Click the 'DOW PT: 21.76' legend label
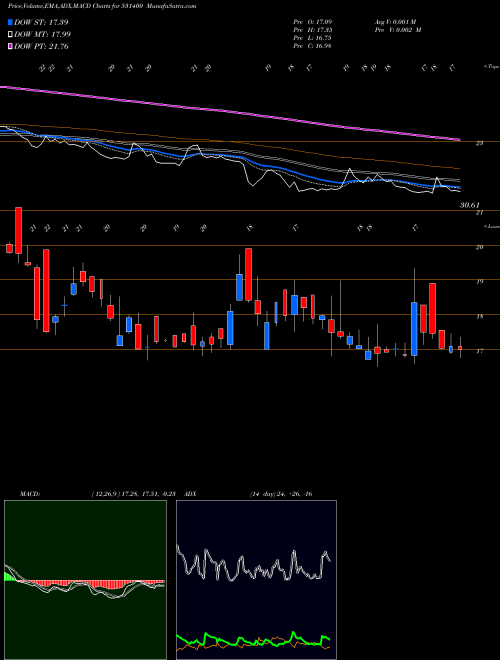This screenshot has height=660, width=500. tap(42, 46)
